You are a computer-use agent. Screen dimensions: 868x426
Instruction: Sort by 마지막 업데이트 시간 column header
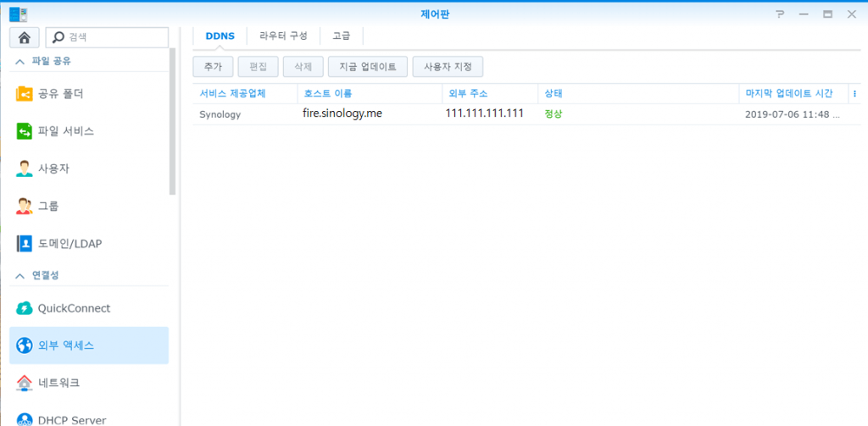(793, 93)
